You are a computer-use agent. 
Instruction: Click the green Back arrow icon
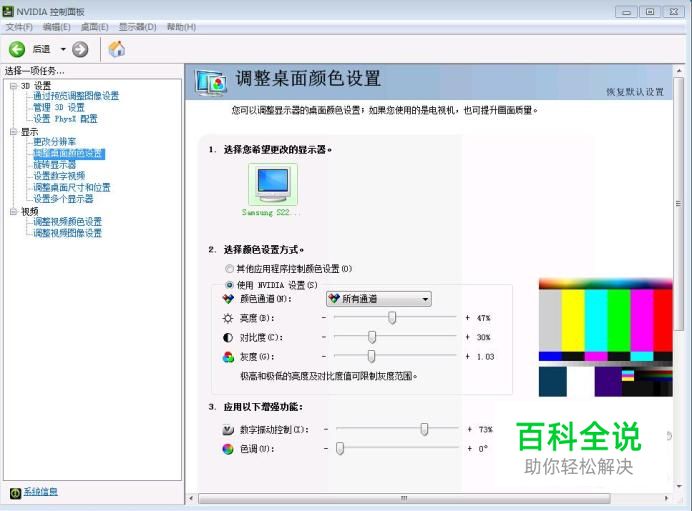click(x=17, y=49)
